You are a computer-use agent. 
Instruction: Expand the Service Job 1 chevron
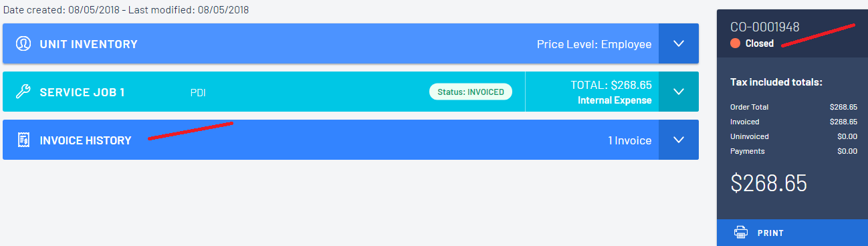click(x=679, y=92)
